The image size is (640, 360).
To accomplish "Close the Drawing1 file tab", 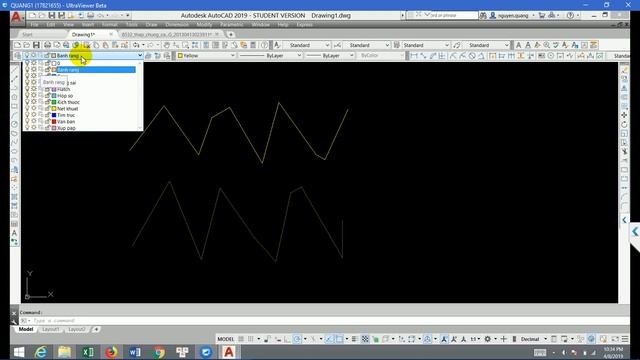I will click(111, 35).
